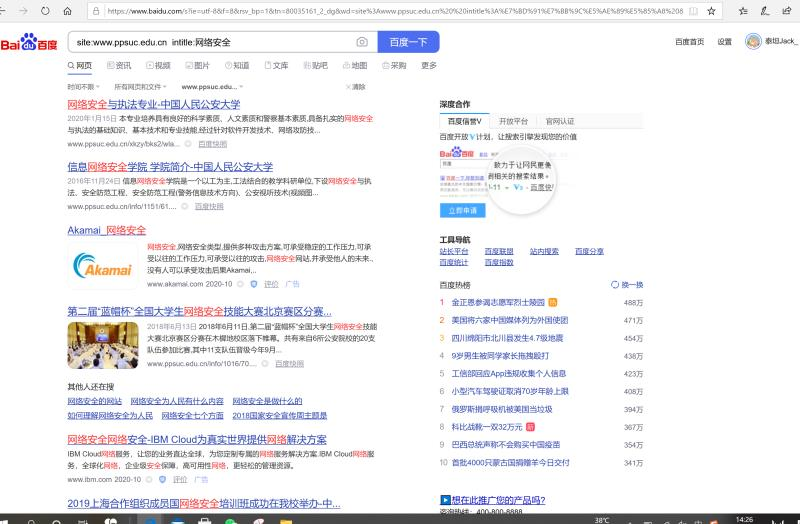The width and height of the screenshot is (800, 524).
Task: Click the 百度一下 search button
Action: coord(408,42)
